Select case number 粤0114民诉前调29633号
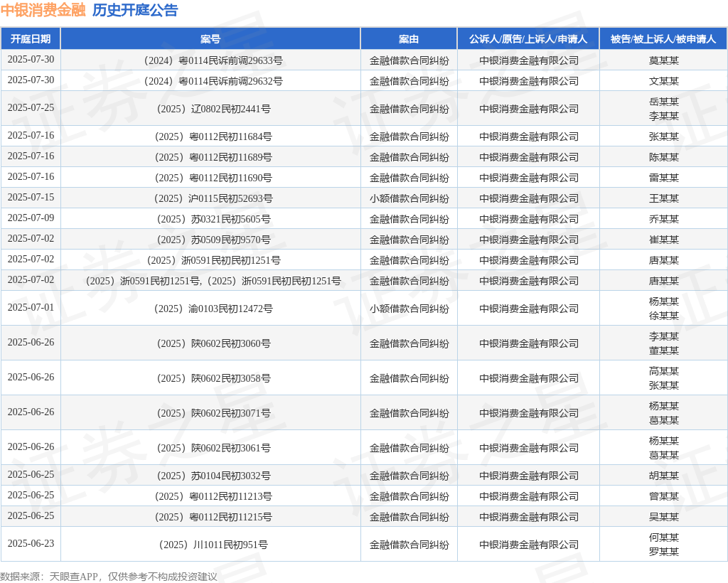Image resolution: width=728 pixels, height=583 pixels. pyautogui.click(x=213, y=60)
